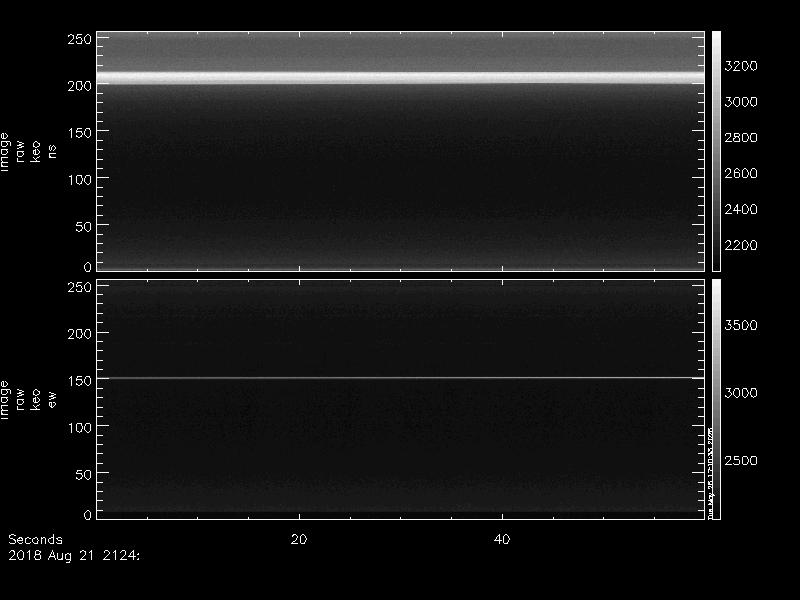Click the '3500' label on the ew colorbar

(x=741, y=325)
